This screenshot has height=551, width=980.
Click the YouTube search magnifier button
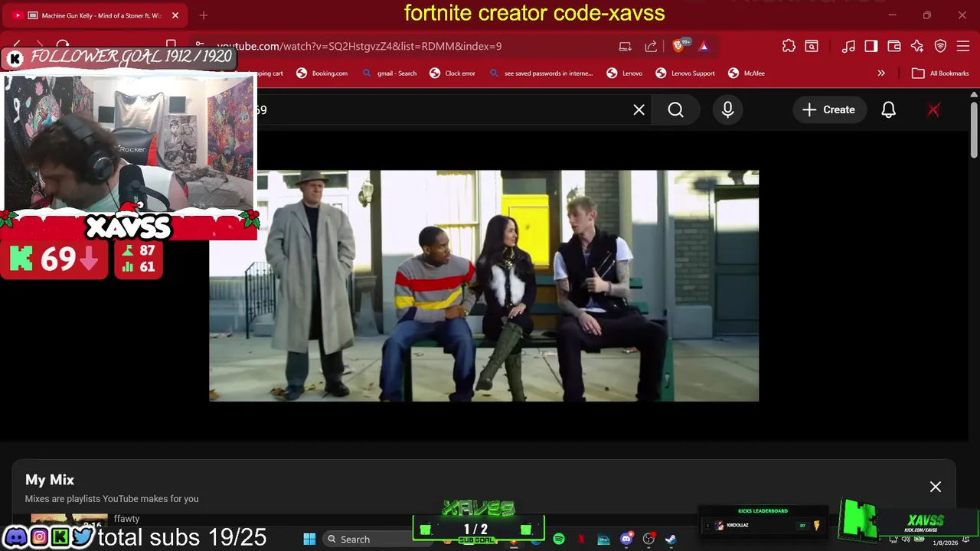(675, 110)
